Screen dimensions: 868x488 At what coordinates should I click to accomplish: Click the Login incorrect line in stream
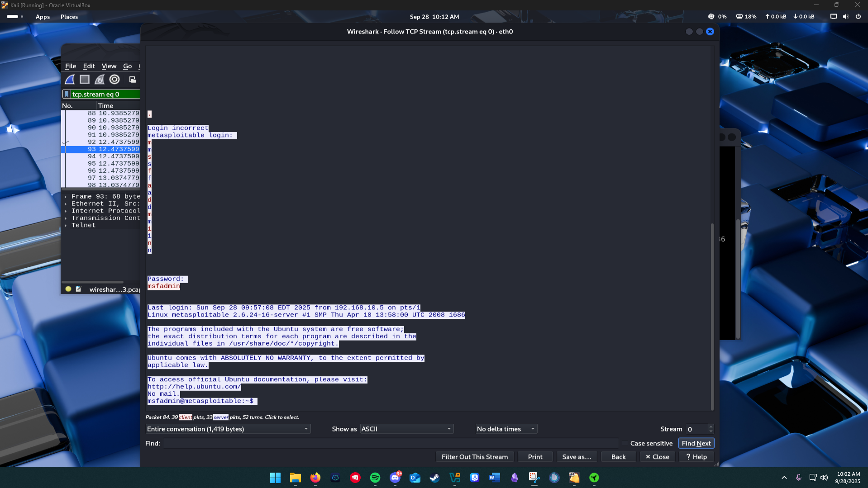coord(178,128)
